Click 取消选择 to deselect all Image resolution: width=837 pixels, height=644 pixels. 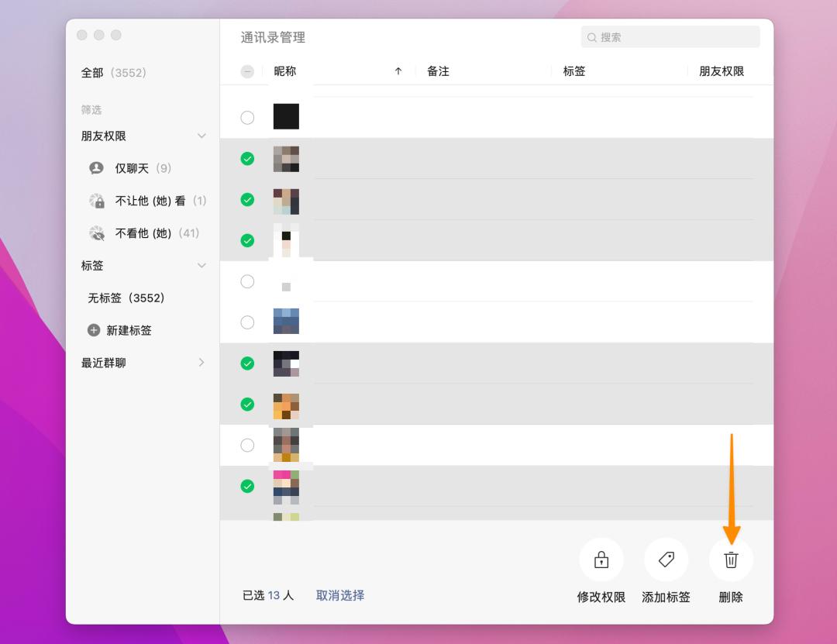(x=339, y=596)
